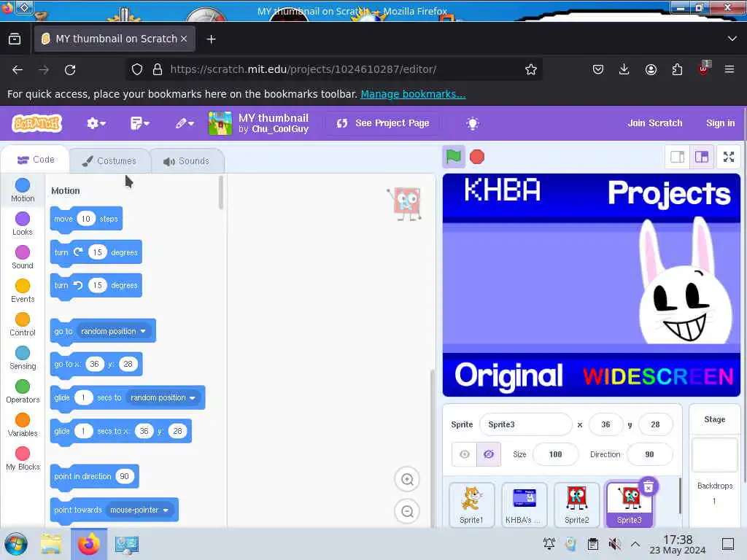Switch to the Sounds tab

tap(186, 161)
